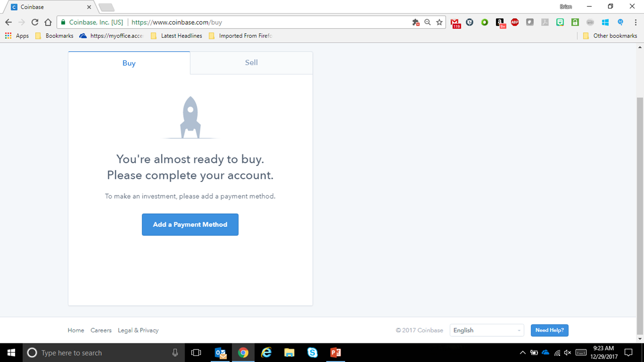Open the Bookmarks folder in bookmarks bar
The height and width of the screenshot is (362, 644).
(x=54, y=36)
